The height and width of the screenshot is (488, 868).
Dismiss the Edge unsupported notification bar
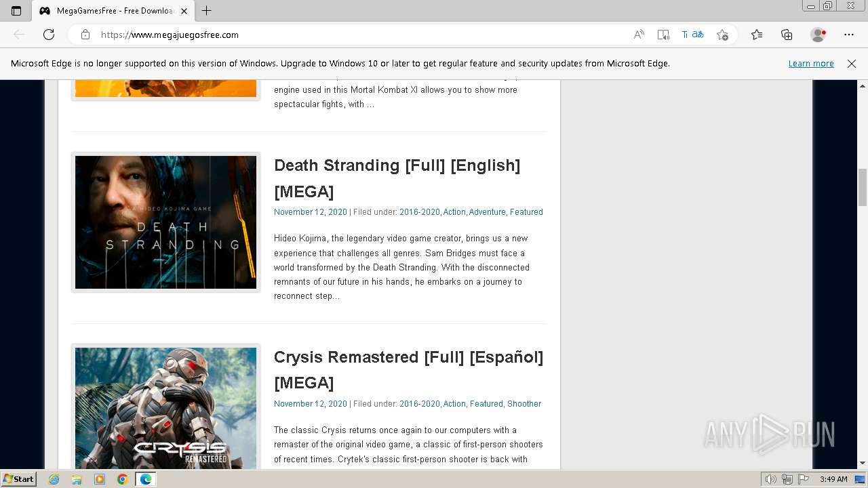[852, 63]
